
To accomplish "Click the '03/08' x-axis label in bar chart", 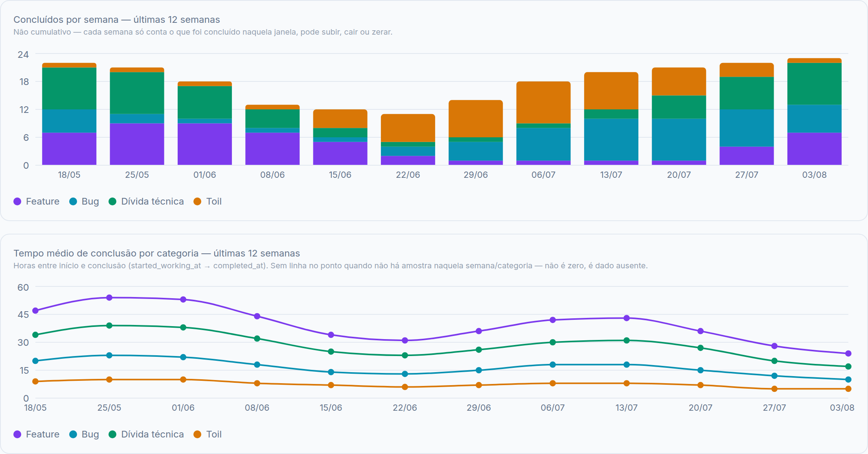I will (815, 175).
